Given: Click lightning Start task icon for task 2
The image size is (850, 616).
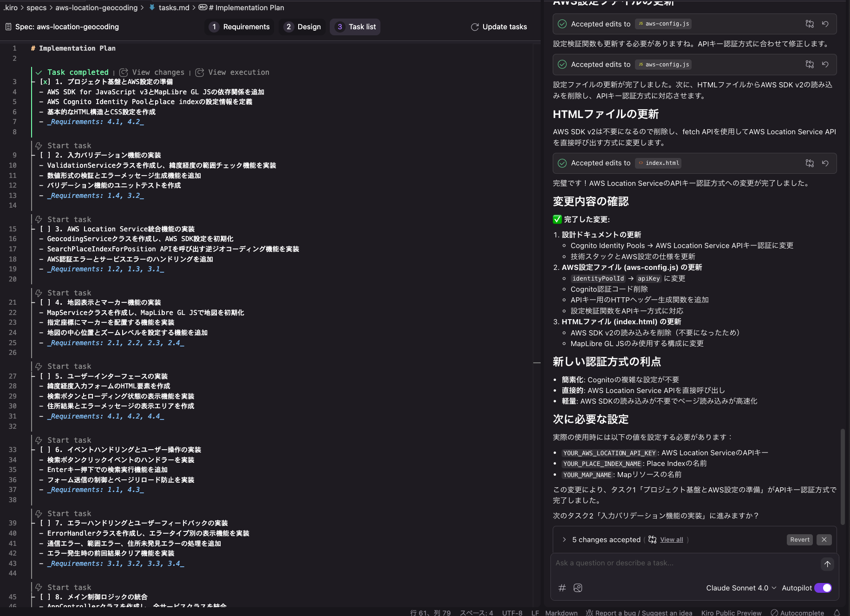Looking at the screenshot, I should coord(39,146).
